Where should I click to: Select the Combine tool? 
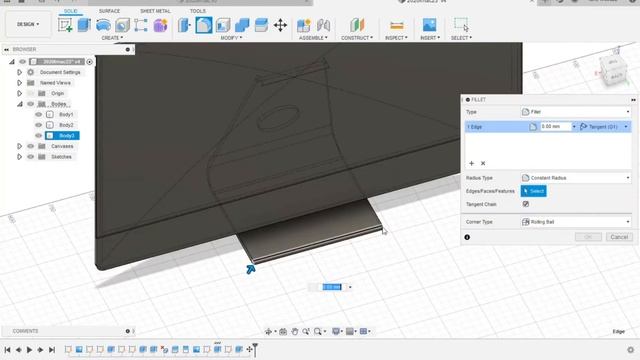tap(242, 25)
